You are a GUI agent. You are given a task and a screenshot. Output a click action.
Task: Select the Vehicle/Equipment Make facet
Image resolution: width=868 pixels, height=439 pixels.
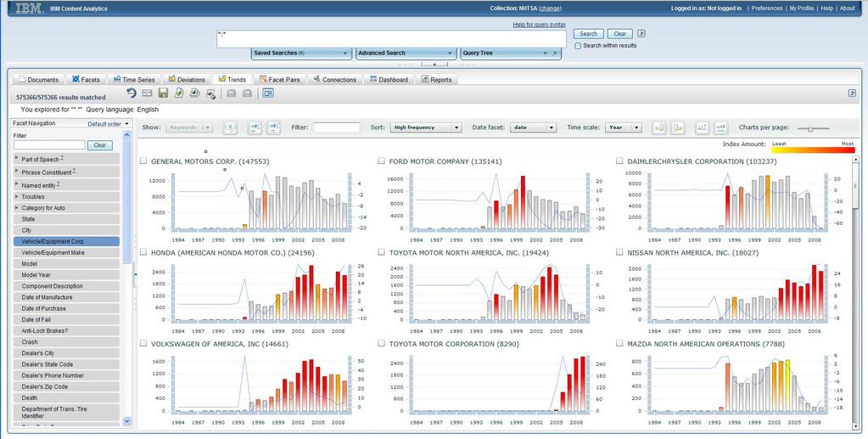point(66,253)
